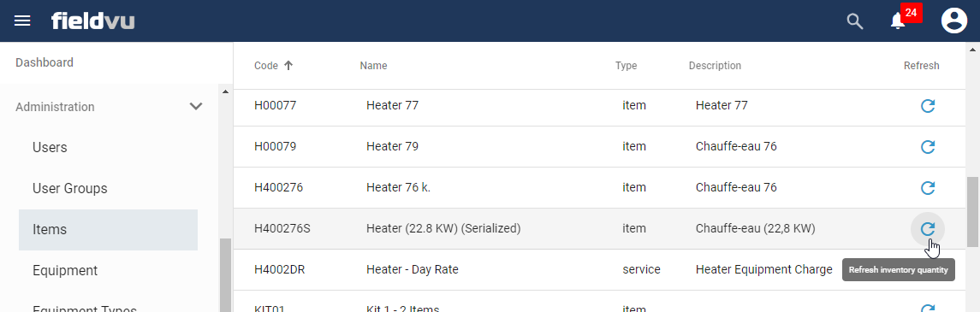
Task: Select code H00077
Action: pyautogui.click(x=275, y=106)
